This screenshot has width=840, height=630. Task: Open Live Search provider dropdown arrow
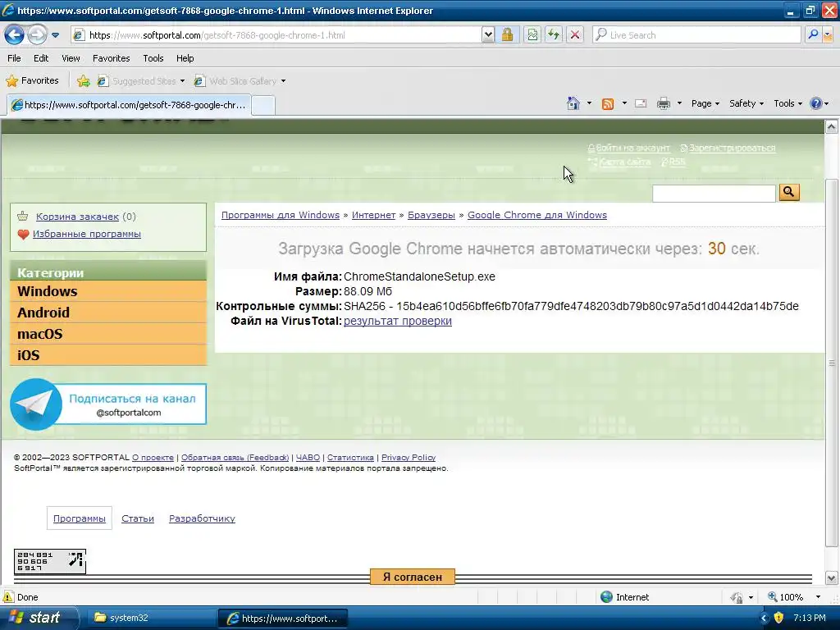[x=828, y=35]
